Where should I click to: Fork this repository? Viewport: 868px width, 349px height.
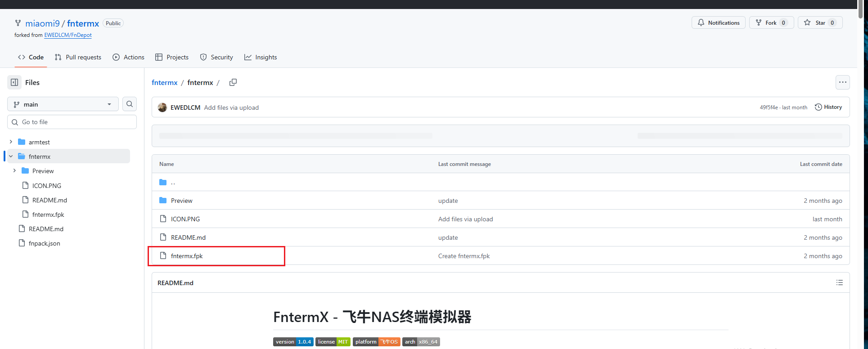click(x=771, y=22)
